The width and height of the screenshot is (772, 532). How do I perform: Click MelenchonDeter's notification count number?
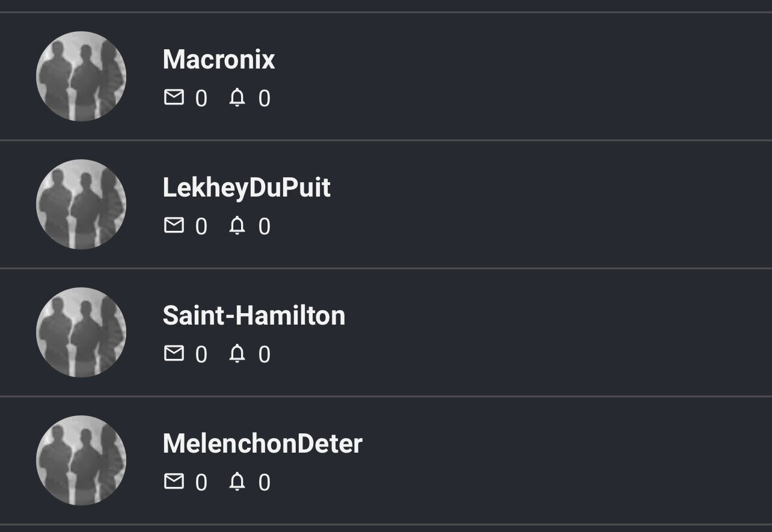coord(265,483)
